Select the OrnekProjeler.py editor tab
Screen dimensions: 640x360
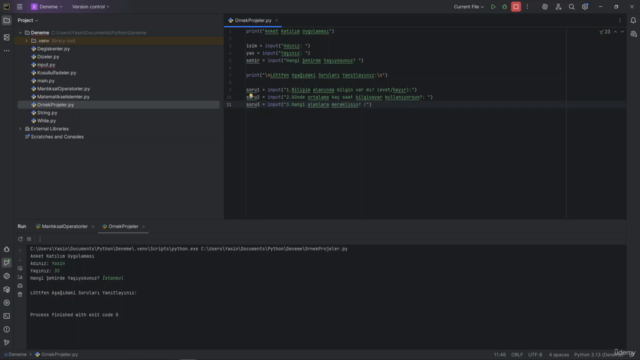pos(253,20)
